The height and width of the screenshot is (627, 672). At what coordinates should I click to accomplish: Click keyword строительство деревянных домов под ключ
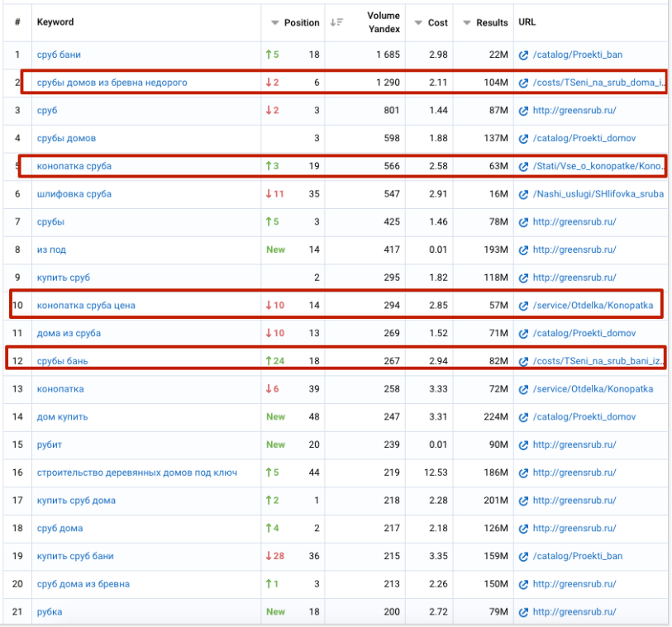click(136, 473)
